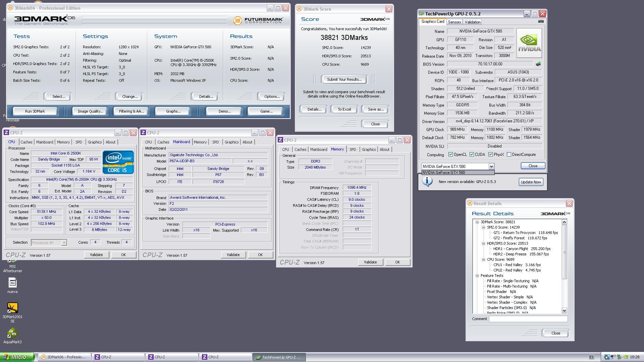Click the BIOS save chip icon in GPU-Z
Image resolution: width=644 pixels, height=362 pixels.
pyautogui.click(x=538, y=64)
